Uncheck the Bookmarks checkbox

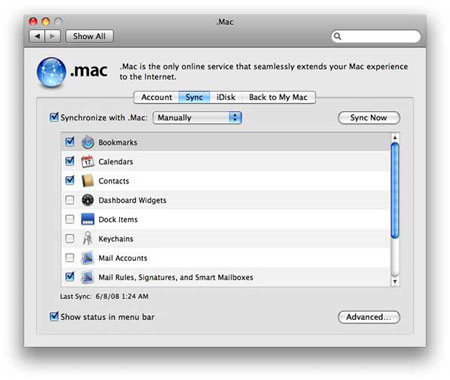point(70,142)
